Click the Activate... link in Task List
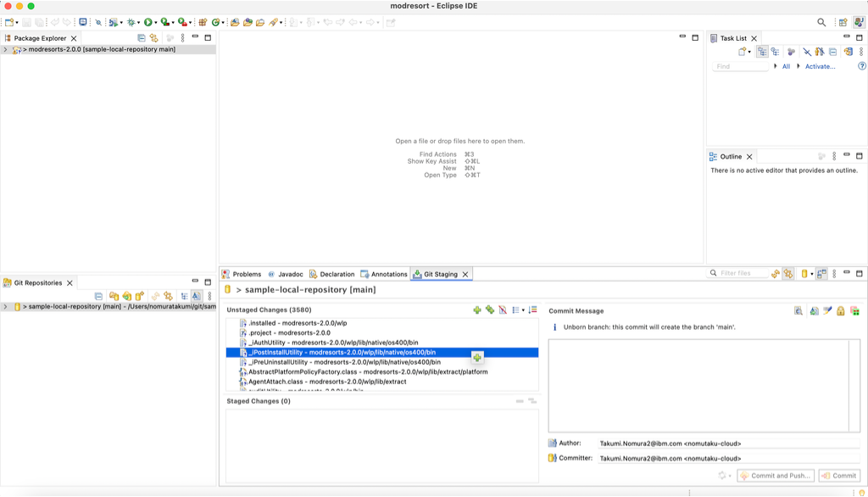Screen dimensions: 868x497 coord(820,66)
